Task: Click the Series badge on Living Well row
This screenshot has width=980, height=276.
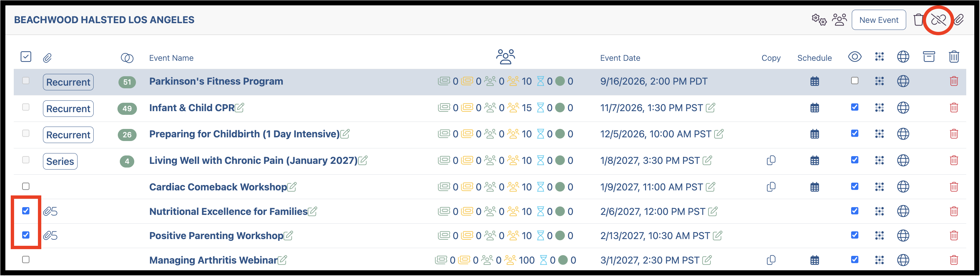Action: pos(60,162)
